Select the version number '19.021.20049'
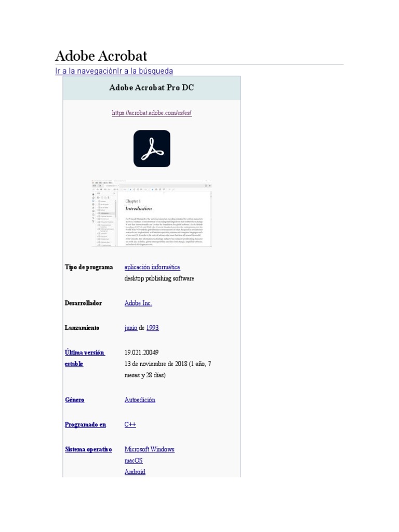399x532 pixels. click(141, 352)
